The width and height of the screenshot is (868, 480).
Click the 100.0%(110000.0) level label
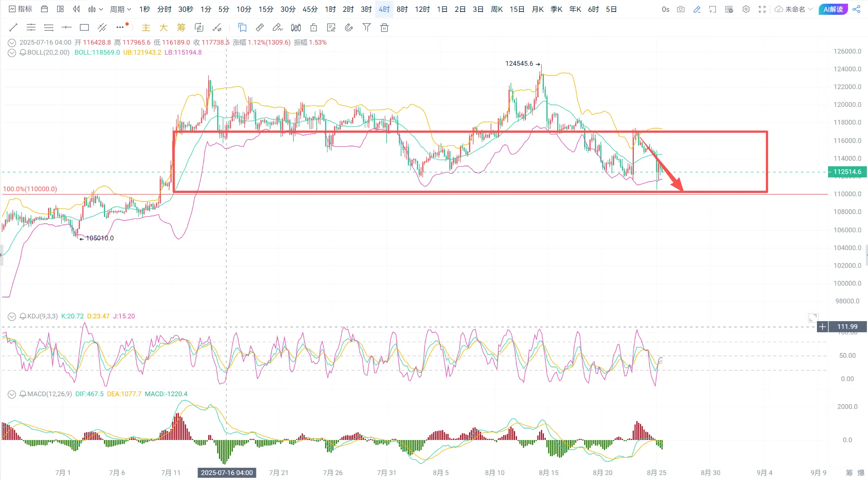[x=30, y=189]
